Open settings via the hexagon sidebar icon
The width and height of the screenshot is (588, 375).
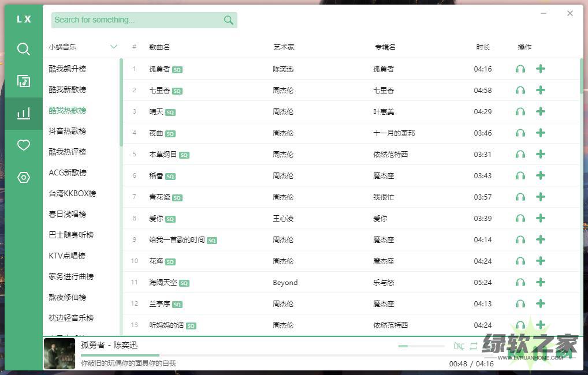point(24,178)
